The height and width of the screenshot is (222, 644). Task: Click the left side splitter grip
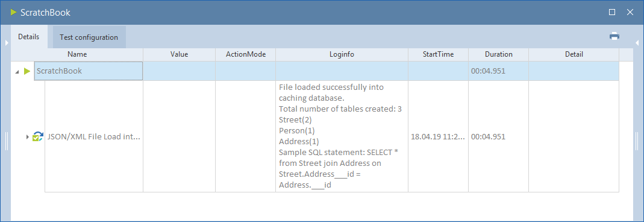(7, 141)
